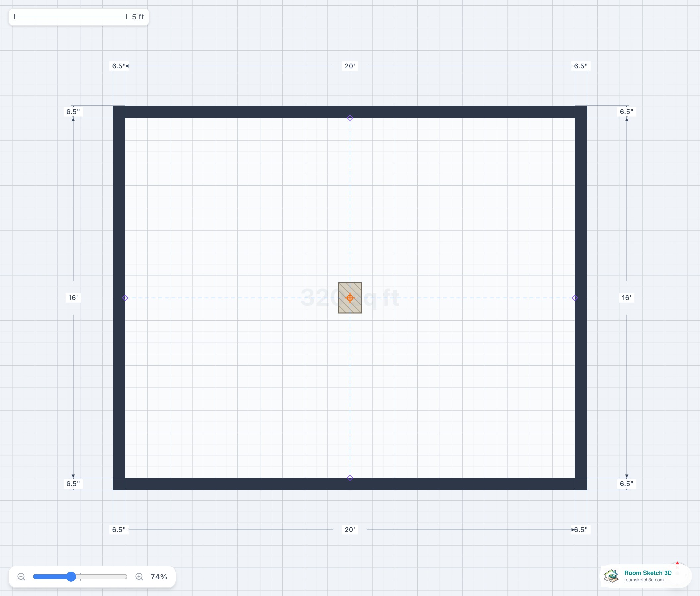Click the 6.5" label left of bottom 20' dimension
The height and width of the screenshot is (596, 700).
(119, 530)
